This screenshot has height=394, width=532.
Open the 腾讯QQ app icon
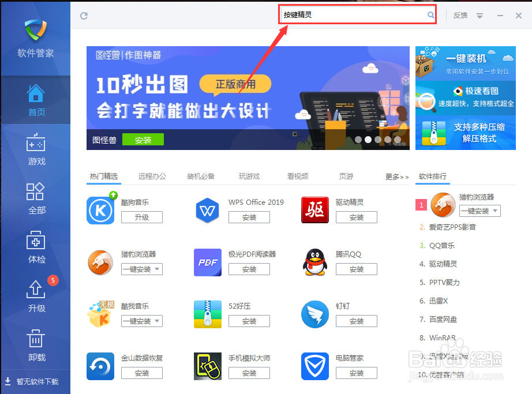pos(314,262)
